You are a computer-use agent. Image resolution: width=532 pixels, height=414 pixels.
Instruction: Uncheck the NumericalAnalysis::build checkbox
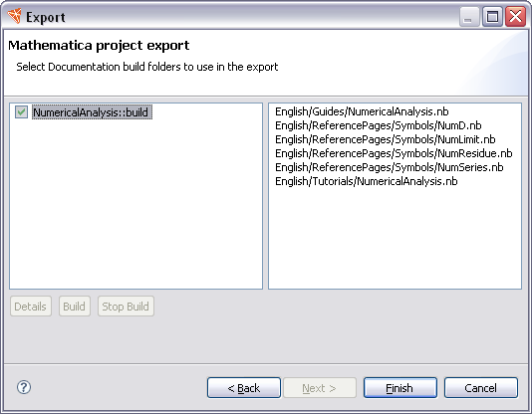(21, 112)
